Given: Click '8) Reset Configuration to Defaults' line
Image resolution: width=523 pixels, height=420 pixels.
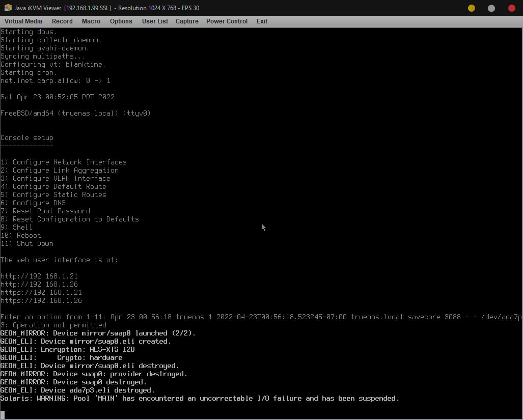Looking at the screenshot, I should (70, 219).
